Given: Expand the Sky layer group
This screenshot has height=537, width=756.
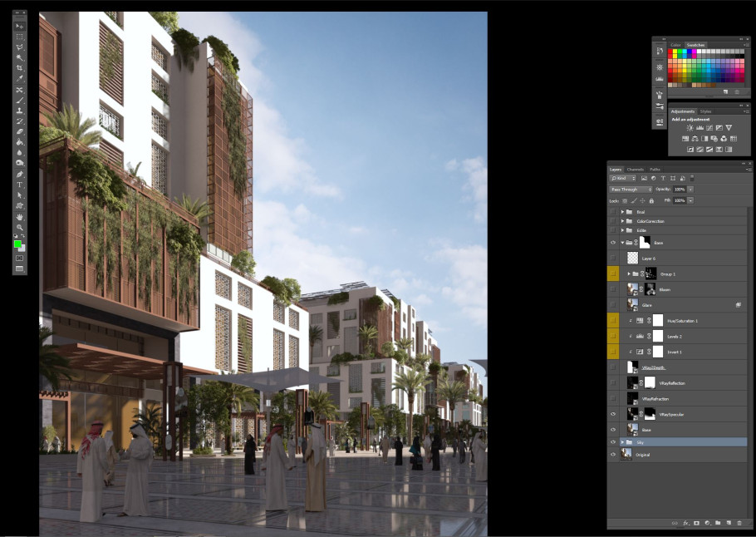Looking at the screenshot, I should pyautogui.click(x=622, y=442).
